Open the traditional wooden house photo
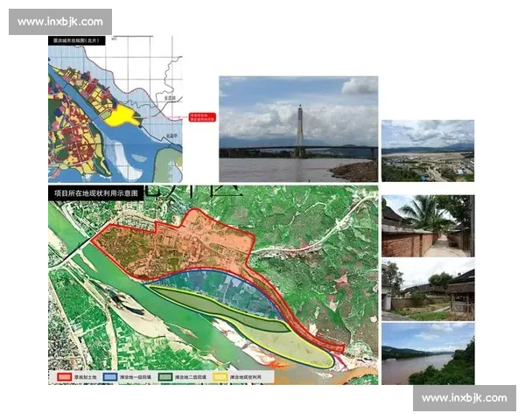Viewport: 525px width, 420px height. point(427,288)
